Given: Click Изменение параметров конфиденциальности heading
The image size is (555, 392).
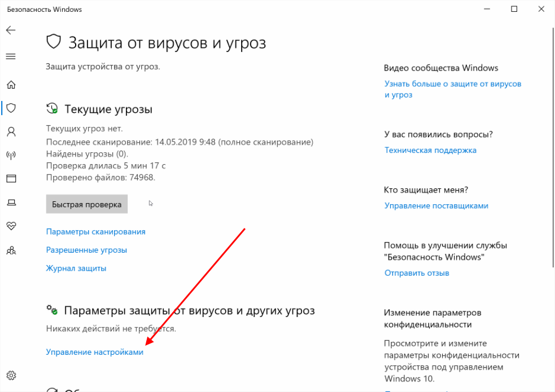Looking at the screenshot, I should coord(432,319).
